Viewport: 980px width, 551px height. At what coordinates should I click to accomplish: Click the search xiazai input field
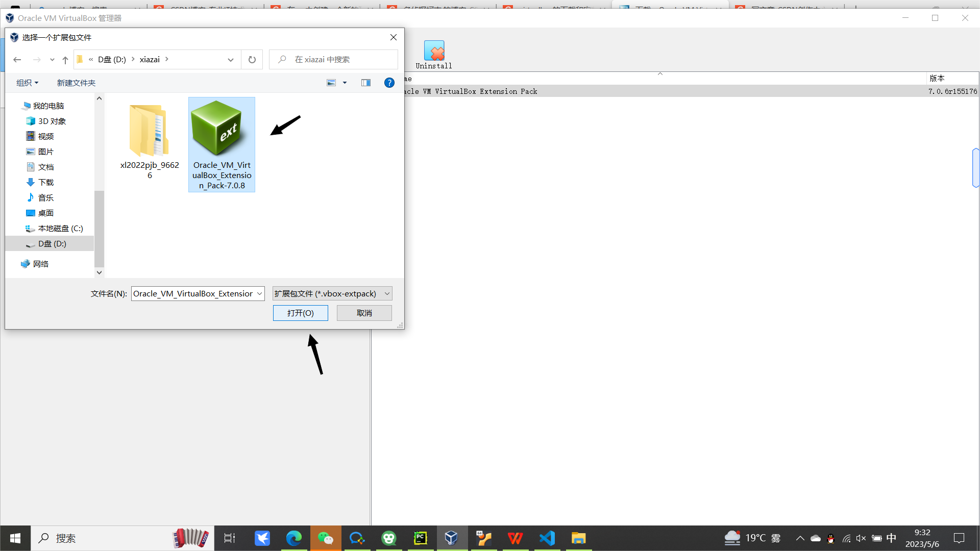tap(334, 60)
